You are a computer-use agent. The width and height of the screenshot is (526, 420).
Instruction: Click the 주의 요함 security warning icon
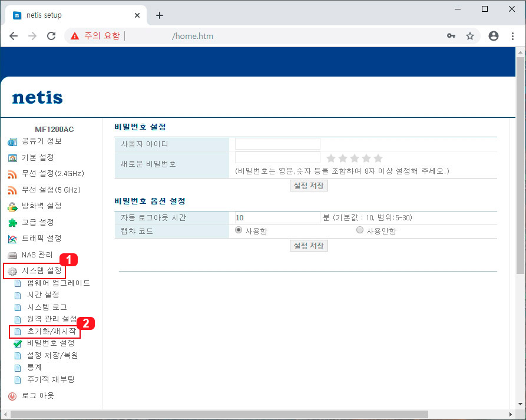74,36
